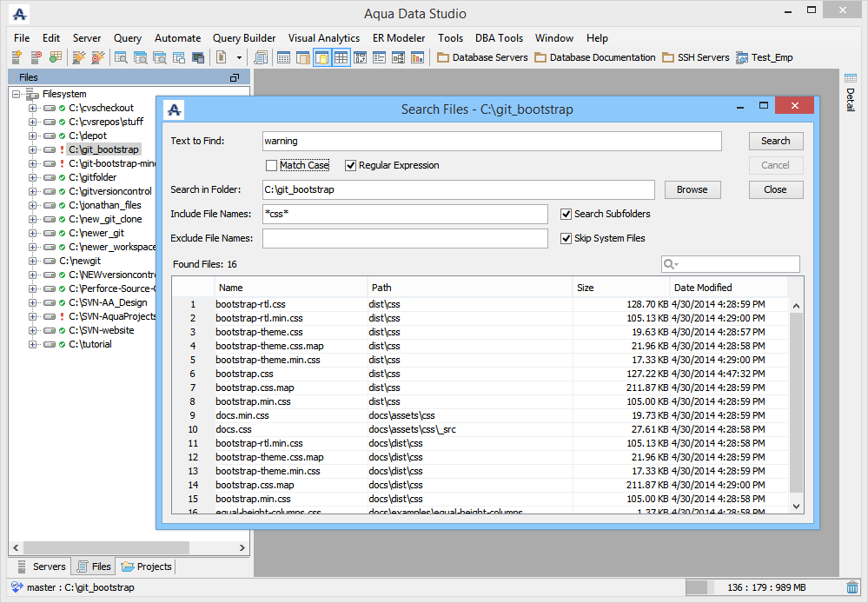The image size is (868, 603).
Task: Collapse the Filesystem root node
Action: tap(17, 94)
